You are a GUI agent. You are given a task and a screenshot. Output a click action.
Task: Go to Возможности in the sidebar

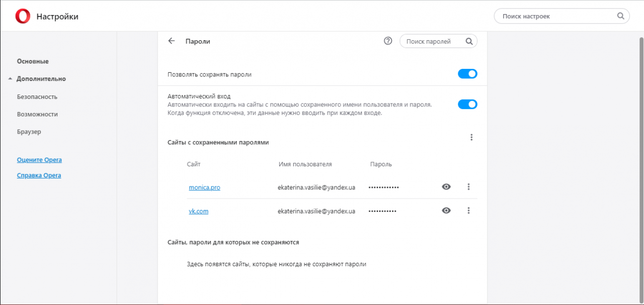click(37, 114)
